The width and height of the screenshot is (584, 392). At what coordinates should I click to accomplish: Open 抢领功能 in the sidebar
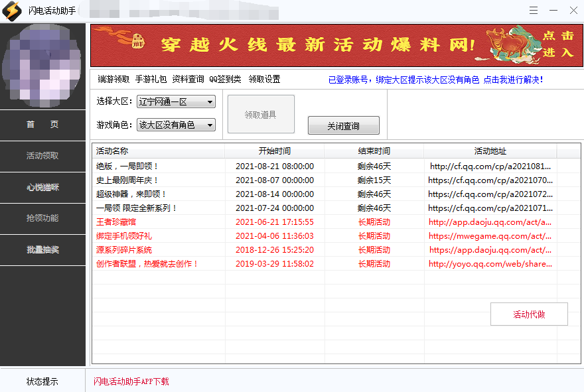[x=42, y=218]
